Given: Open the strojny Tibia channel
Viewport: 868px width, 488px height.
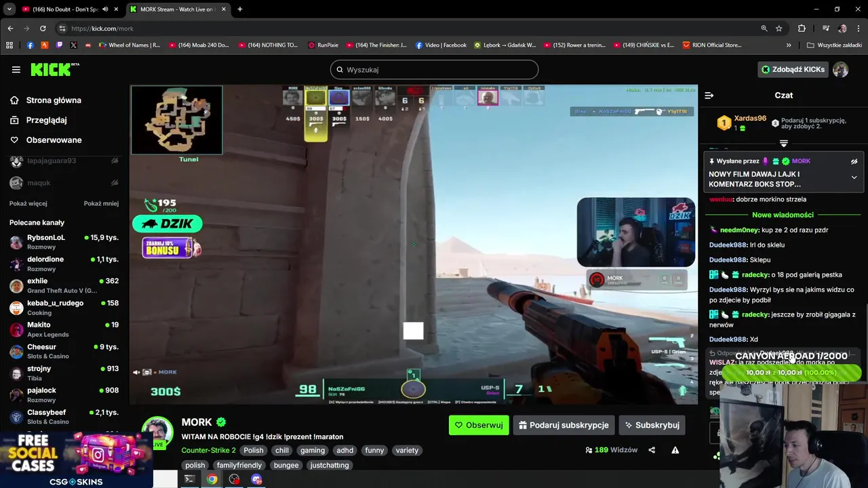Looking at the screenshot, I should 64,373.
